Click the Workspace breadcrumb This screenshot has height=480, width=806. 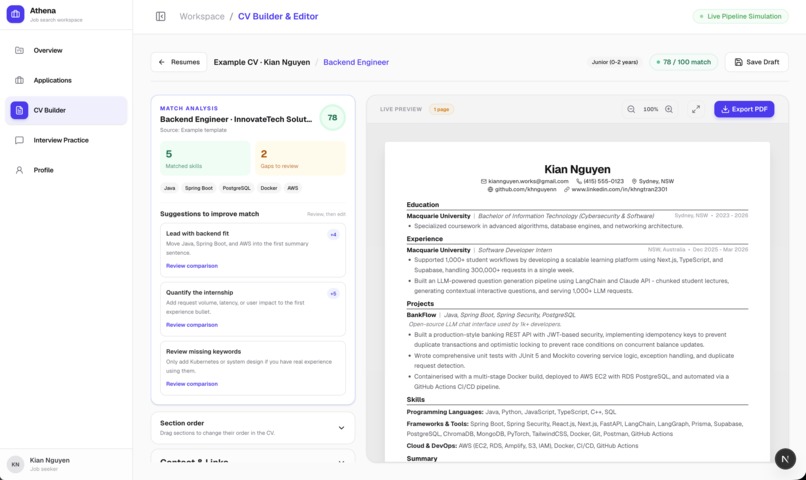coord(202,16)
